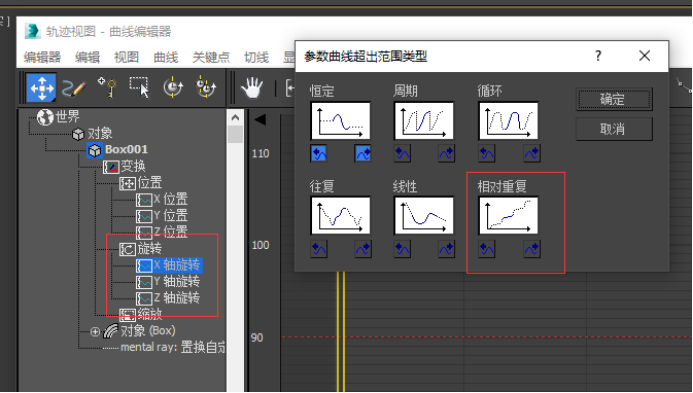This screenshot has height=393, width=693.
Task: Click scrollbar up arrow in controller list
Action: [x=236, y=118]
